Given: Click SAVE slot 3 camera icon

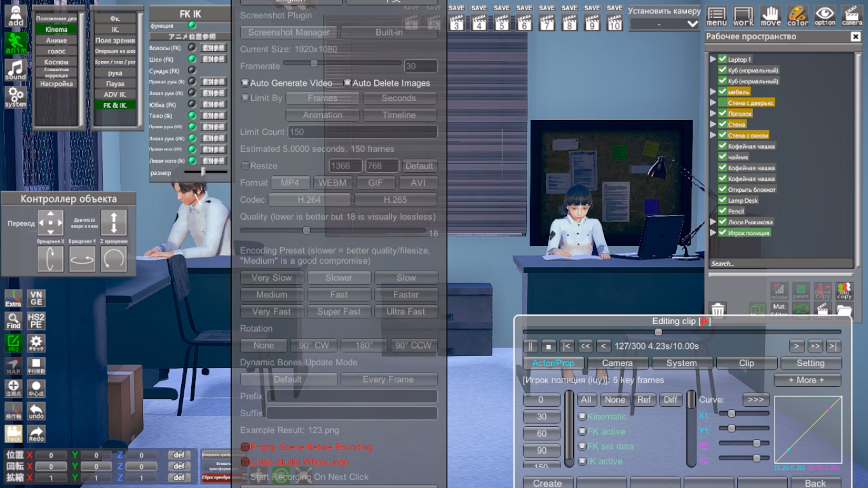Looking at the screenshot, I should [x=456, y=22].
